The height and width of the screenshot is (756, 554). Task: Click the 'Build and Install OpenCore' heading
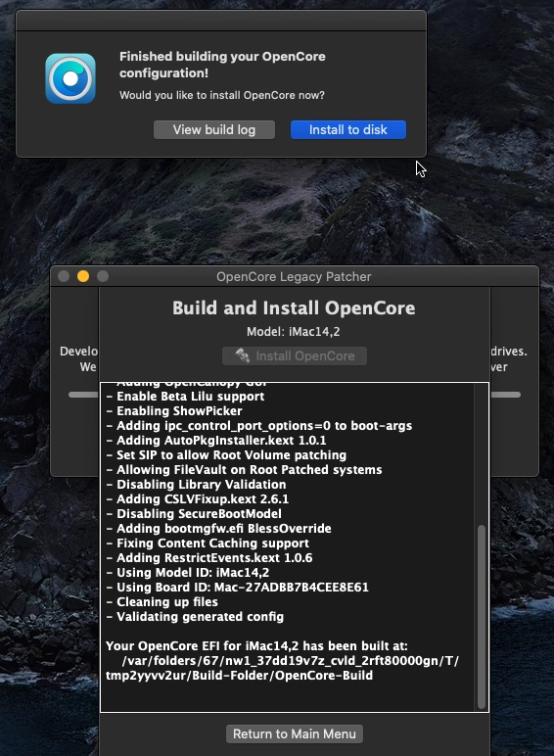(294, 308)
